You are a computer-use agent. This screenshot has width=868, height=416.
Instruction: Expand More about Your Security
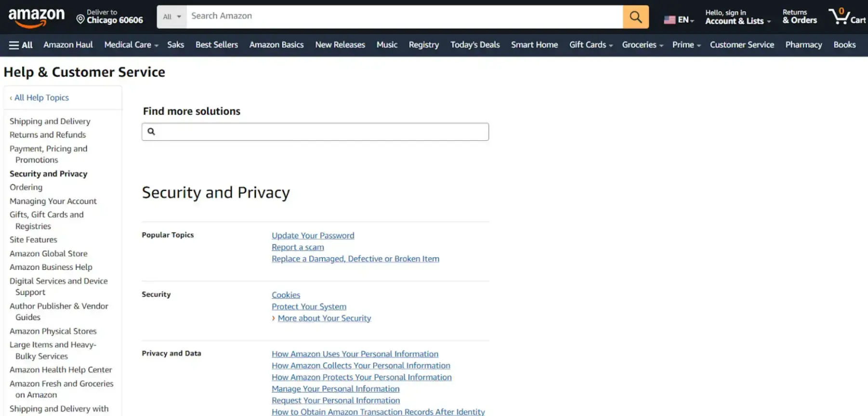pyautogui.click(x=324, y=318)
